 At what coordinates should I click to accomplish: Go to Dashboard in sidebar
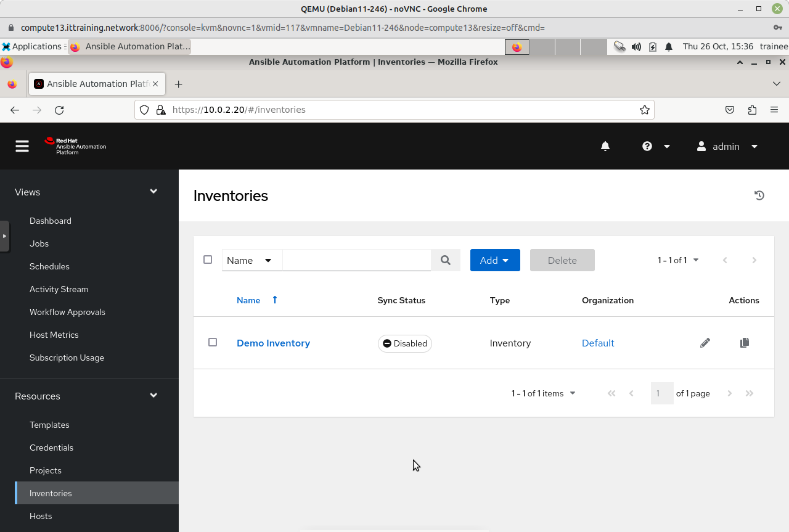pos(51,221)
